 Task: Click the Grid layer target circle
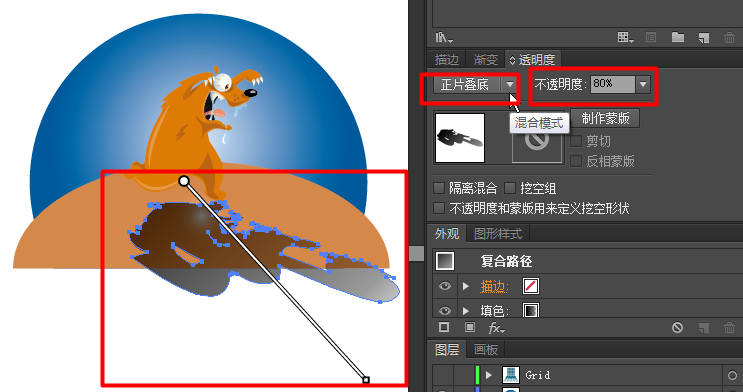click(x=732, y=375)
